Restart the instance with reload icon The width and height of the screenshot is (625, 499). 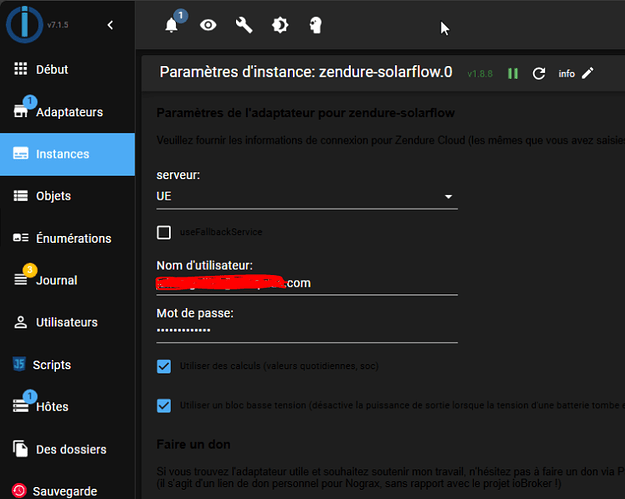pos(539,74)
